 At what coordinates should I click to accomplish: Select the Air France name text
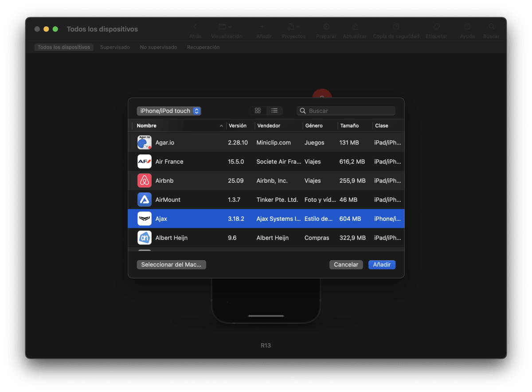[169, 162]
